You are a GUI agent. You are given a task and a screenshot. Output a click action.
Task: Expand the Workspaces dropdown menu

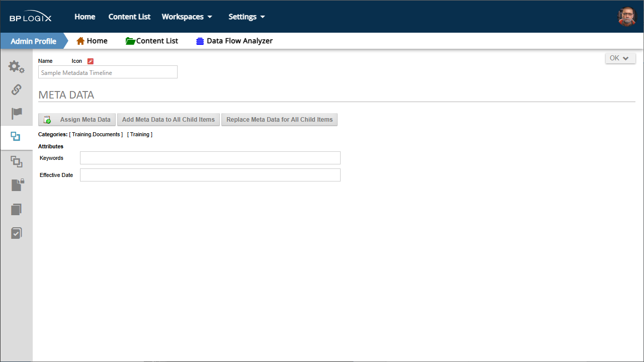(x=187, y=17)
